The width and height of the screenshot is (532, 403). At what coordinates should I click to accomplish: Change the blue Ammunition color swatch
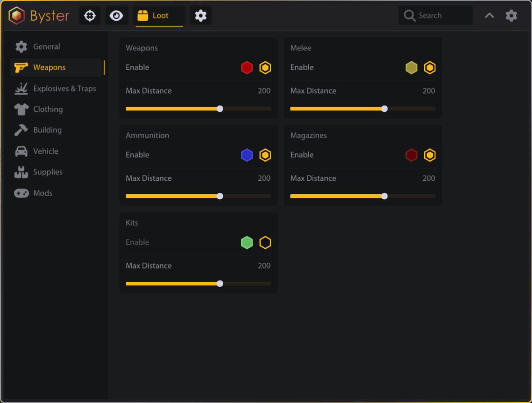[x=247, y=155]
